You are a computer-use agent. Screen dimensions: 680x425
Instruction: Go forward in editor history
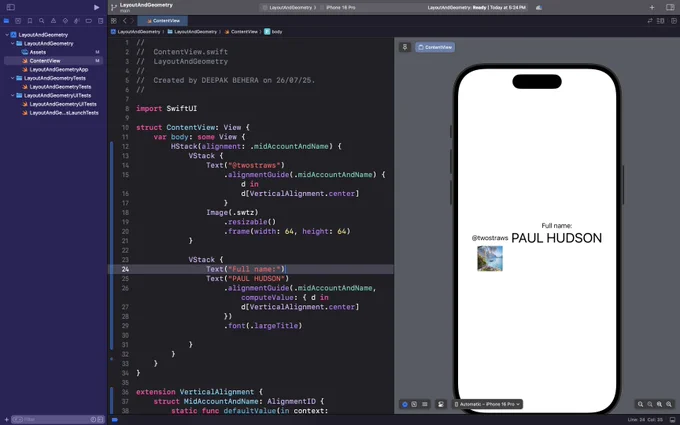coord(132,21)
